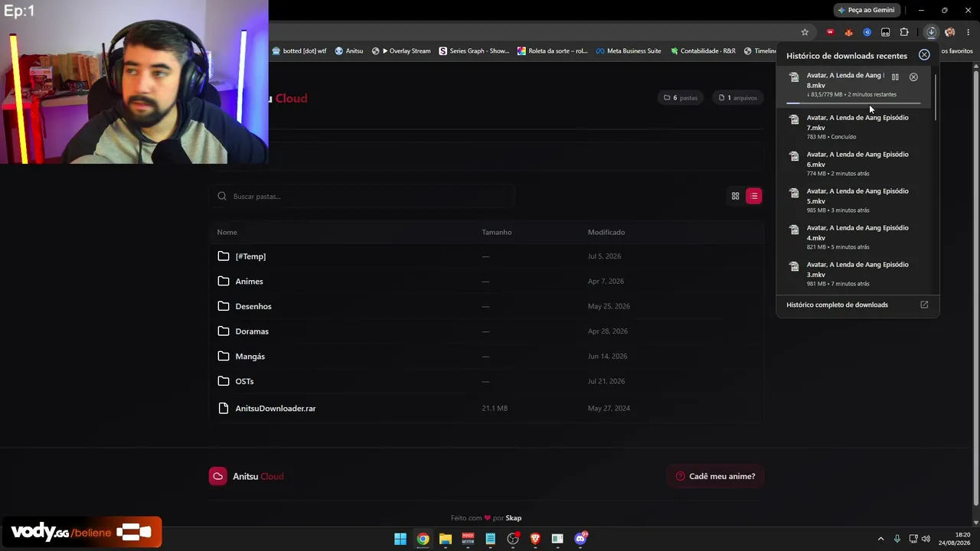980x551 pixels.
Task: Click the folder icon beside Animes
Action: point(224,282)
